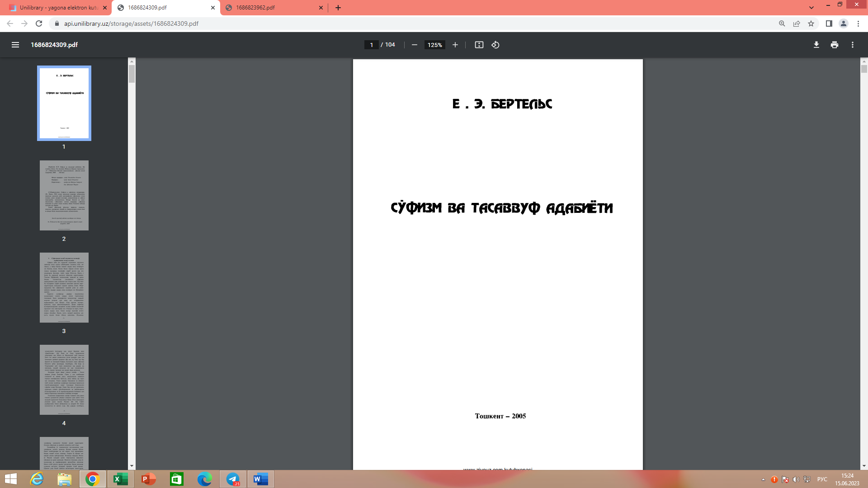
Task: Print the PDF document
Action: click(x=835, y=45)
